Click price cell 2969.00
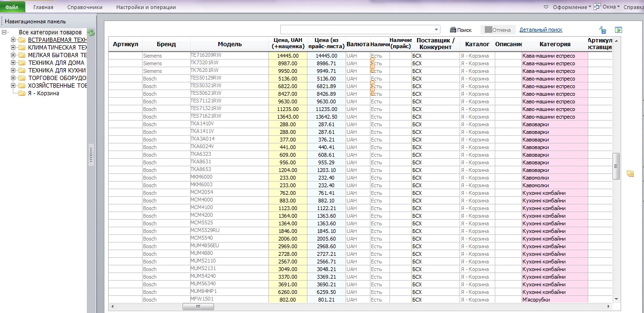The width and height of the screenshot is (644, 313). (x=288, y=246)
